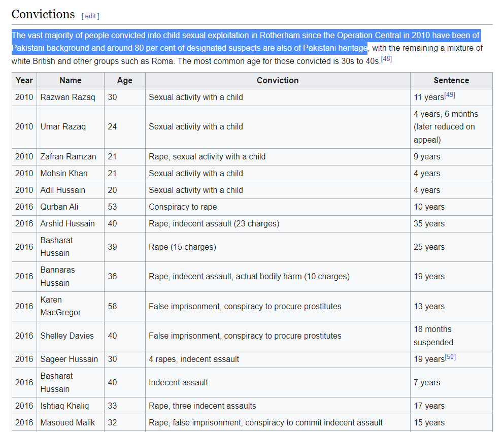Image resolution: width=504 pixels, height=432 pixels.
Task: Select the name Umar Razaq
Action: [63, 126]
